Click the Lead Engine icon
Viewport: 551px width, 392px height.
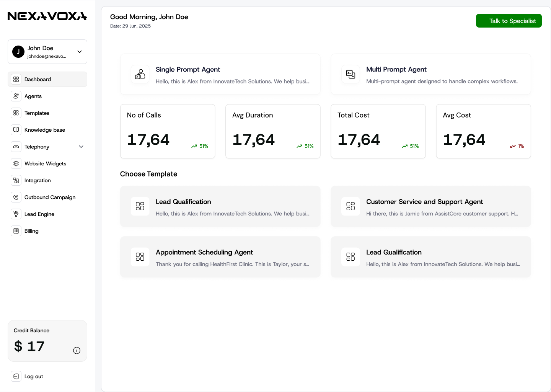pos(16,214)
